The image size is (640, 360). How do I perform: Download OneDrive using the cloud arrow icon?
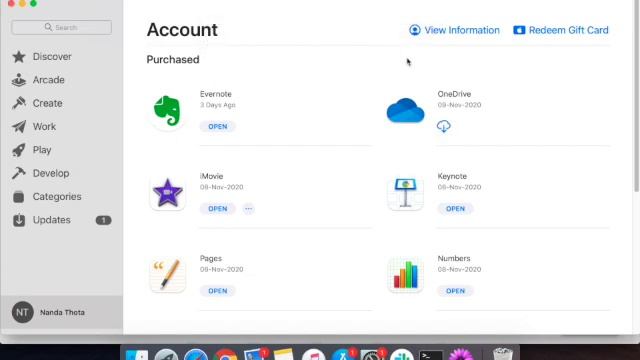444,126
